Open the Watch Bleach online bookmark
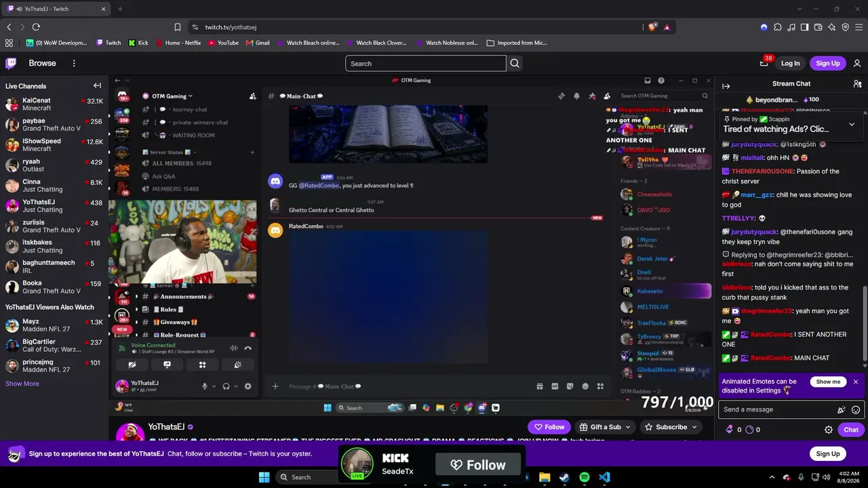This screenshot has height=488, width=868. (308, 43)
